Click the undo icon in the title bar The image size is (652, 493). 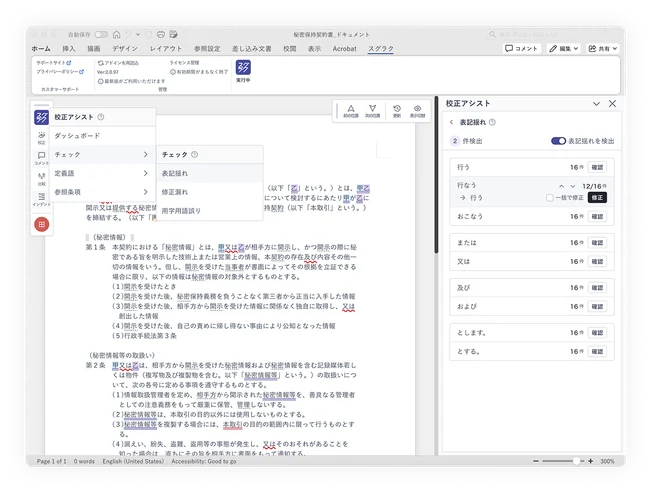tap(128, 35)
